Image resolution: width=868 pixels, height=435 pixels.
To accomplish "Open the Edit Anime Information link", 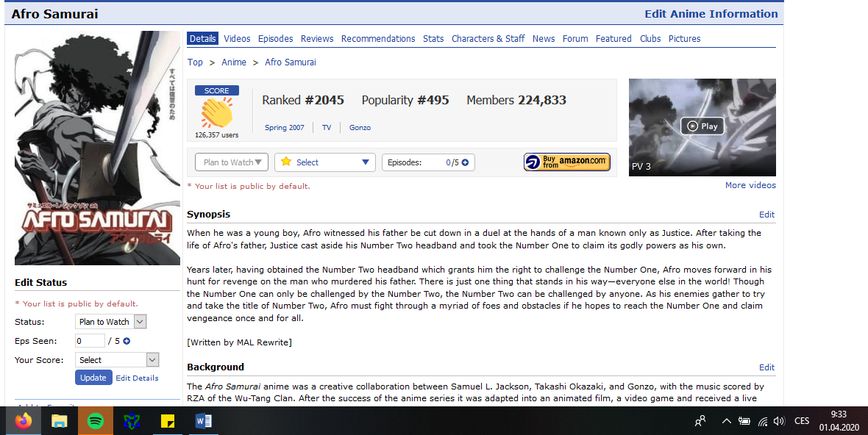I will [x=711, y=14].
